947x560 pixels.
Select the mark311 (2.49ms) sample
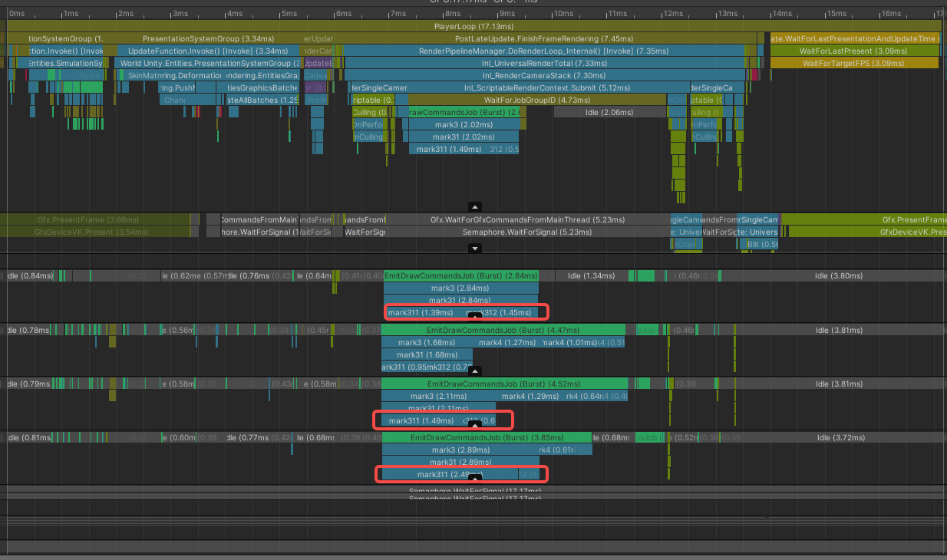[x=450, y=475]
